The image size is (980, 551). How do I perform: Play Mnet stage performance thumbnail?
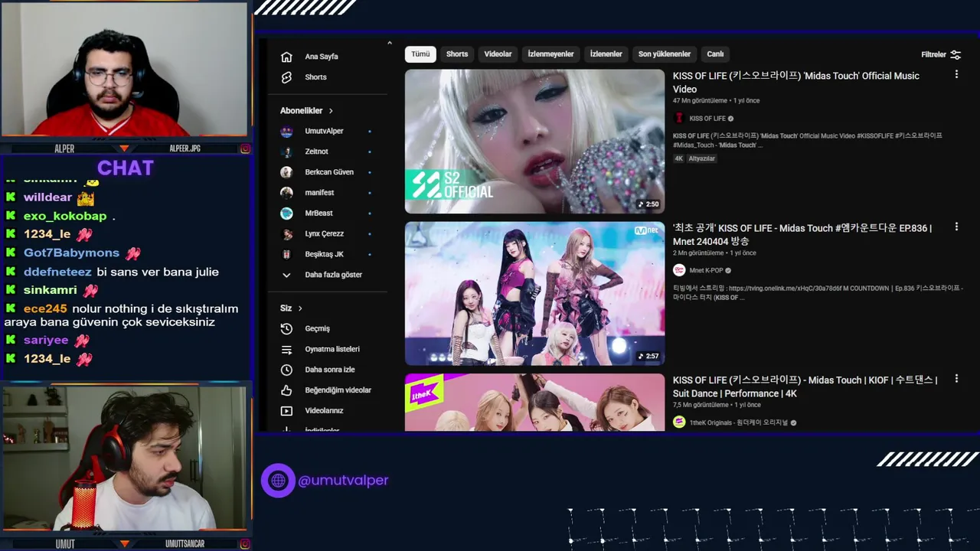click(x=534, y=293)
